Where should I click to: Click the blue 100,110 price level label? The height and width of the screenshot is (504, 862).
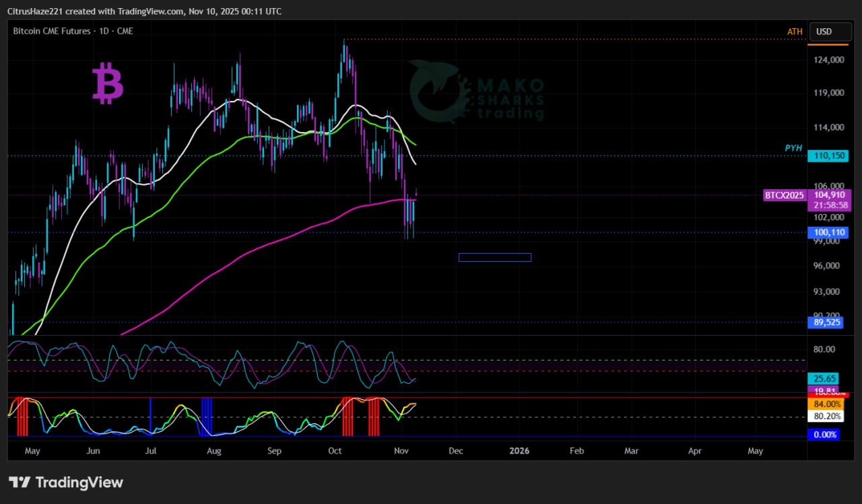point(828,233)
